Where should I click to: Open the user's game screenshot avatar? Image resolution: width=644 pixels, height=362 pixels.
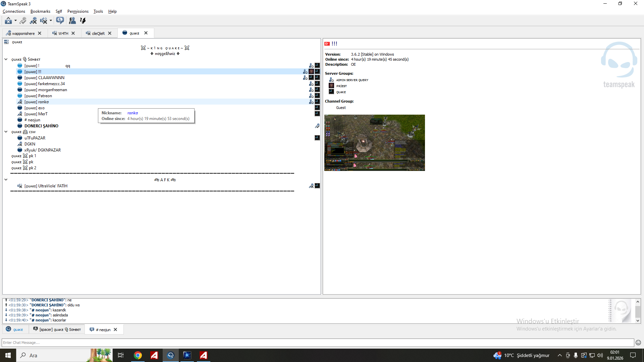pyautogui.click(x=375, y=143)
